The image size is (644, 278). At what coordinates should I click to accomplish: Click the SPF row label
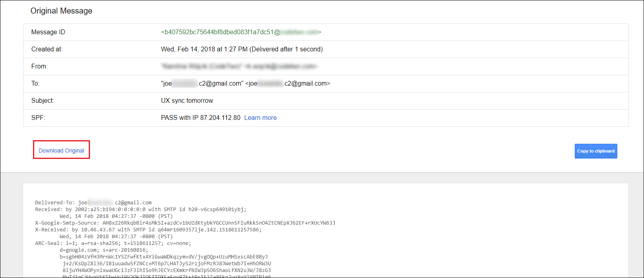point(38,117)
